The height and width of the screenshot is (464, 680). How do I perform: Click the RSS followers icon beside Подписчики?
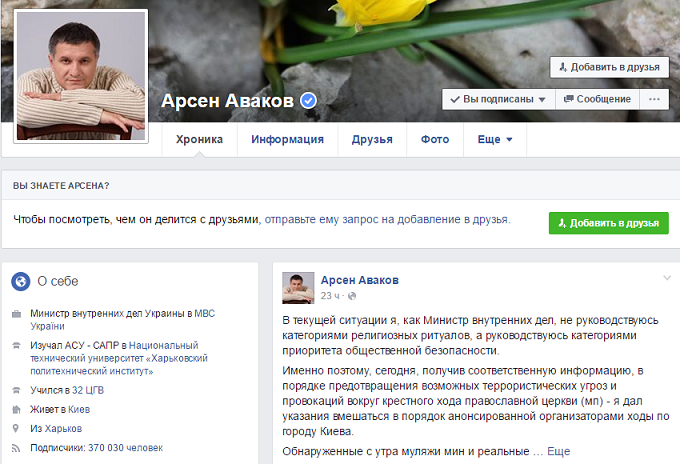coord(16,448)
